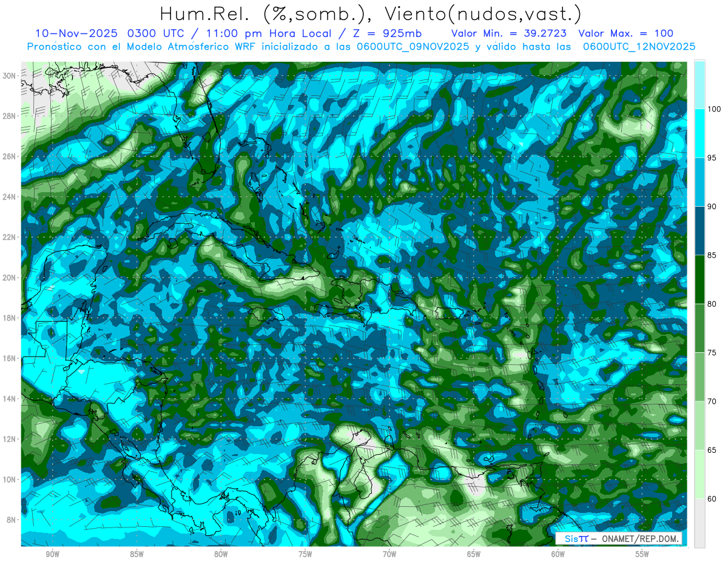Click 'Valor Max. = 100' text

pos(625,33)
